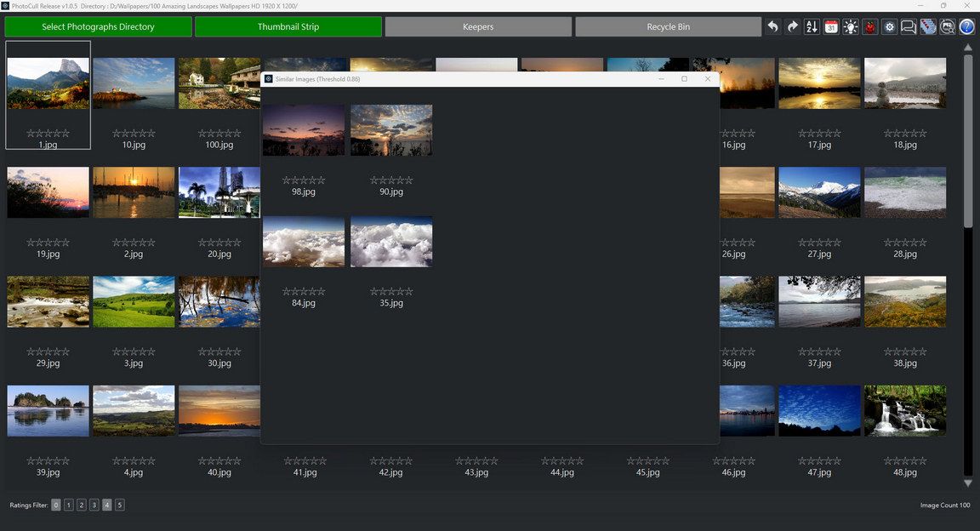Click the calendar date sort icon
This screenshot has width=980, height=531.
(x=831, y=27)
